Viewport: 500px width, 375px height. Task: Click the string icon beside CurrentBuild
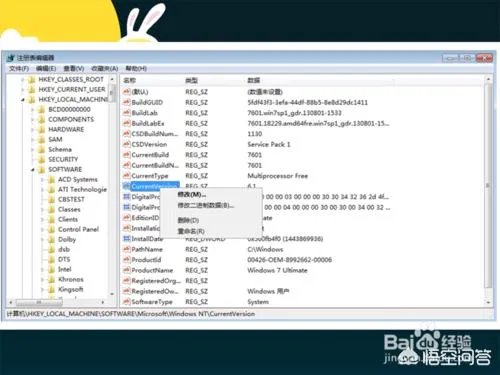127,155
